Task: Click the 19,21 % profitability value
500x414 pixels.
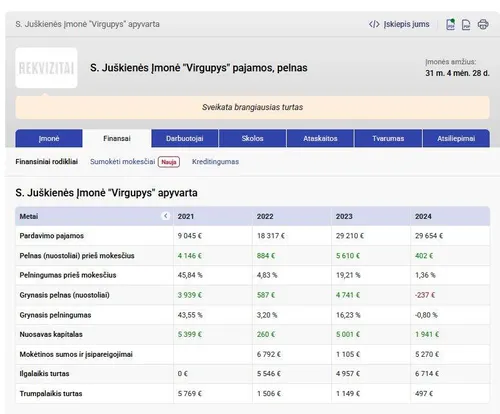Action: 348,275
